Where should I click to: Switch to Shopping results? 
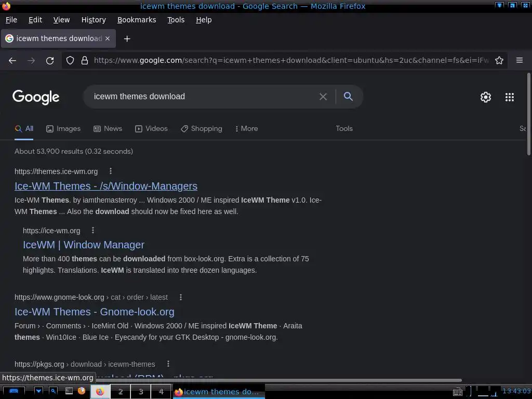[202, 129]
